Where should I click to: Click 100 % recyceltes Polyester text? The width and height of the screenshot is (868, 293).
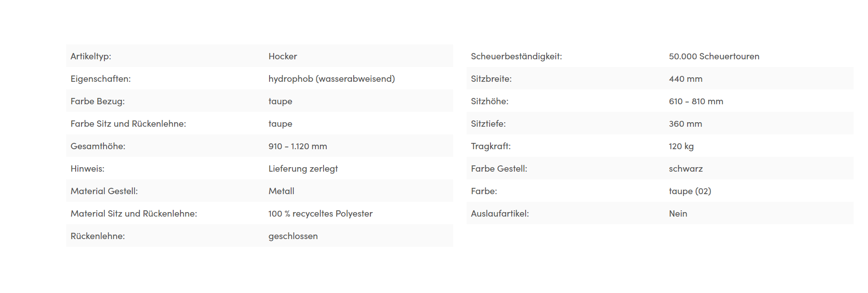pos(320,214)
